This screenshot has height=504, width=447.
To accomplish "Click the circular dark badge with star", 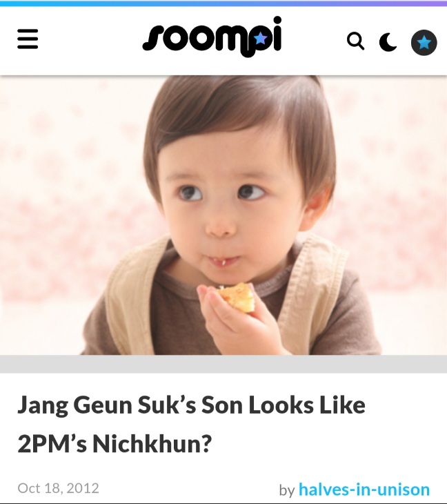I will (x=424, y=42).
